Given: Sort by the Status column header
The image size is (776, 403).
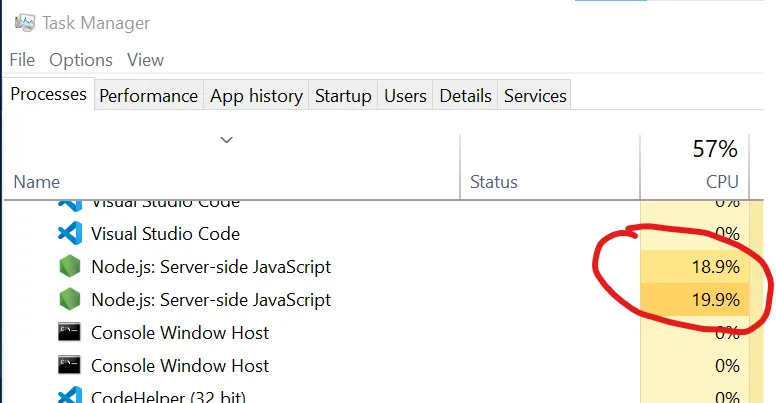Looking at the screenshot, I should (493, 182).
